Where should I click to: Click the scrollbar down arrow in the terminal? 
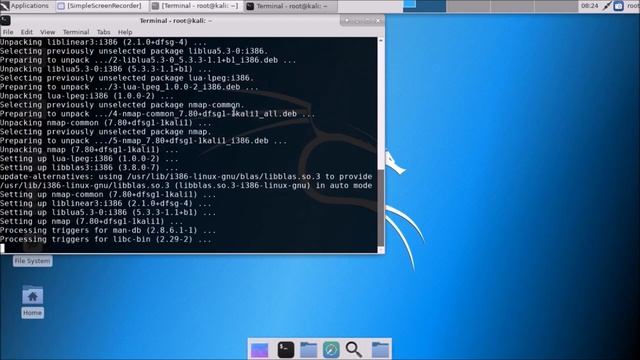click(x=381, y=249)
